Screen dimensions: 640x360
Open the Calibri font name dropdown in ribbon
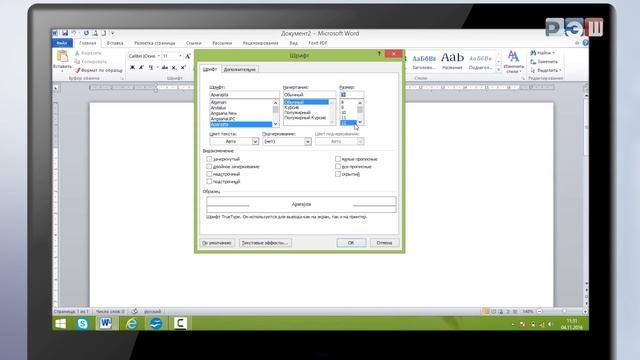(x=159, y=56)
